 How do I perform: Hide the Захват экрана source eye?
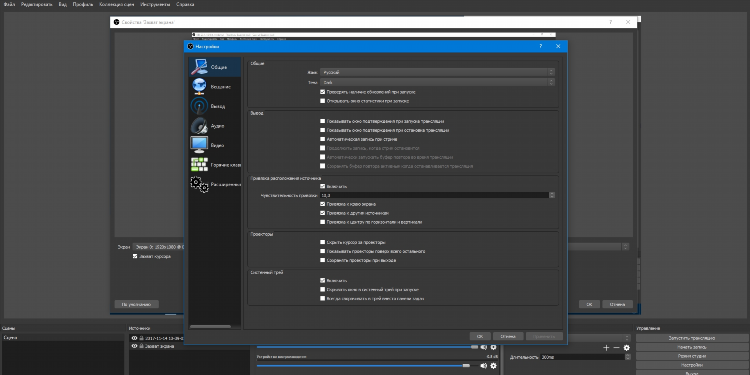[x=134, y=346]
